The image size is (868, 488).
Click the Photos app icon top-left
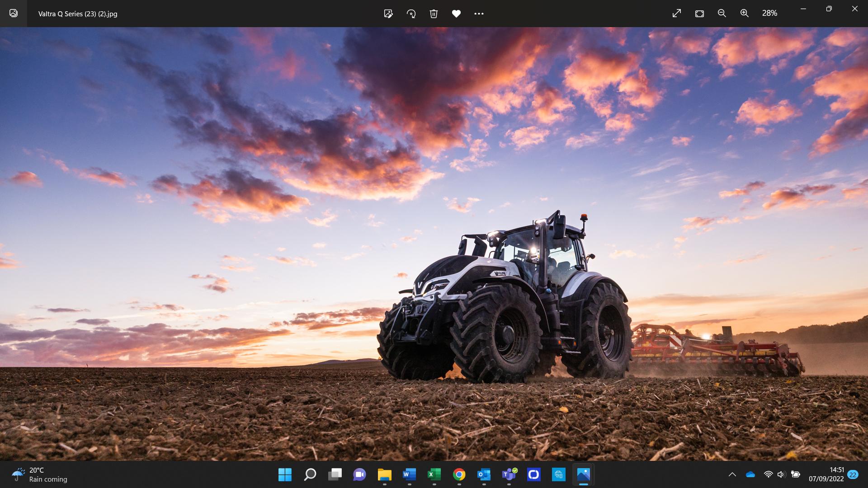14,14
